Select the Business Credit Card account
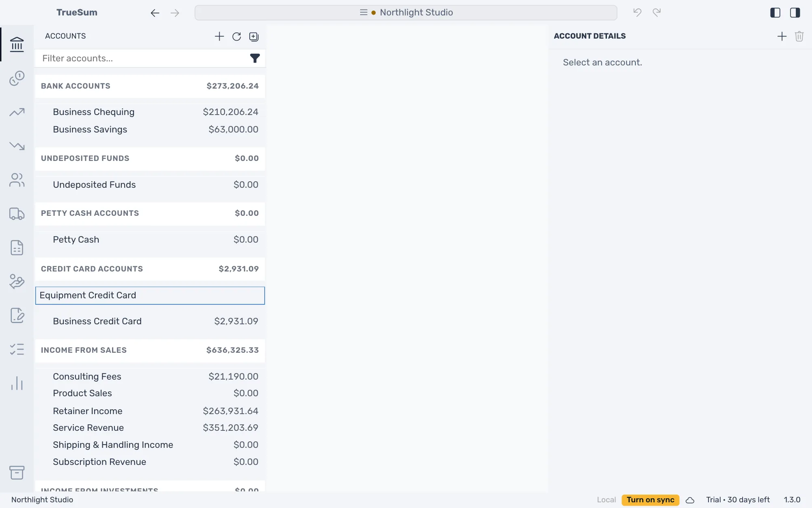The image size is (812, 508). click(x=150, y=321)
